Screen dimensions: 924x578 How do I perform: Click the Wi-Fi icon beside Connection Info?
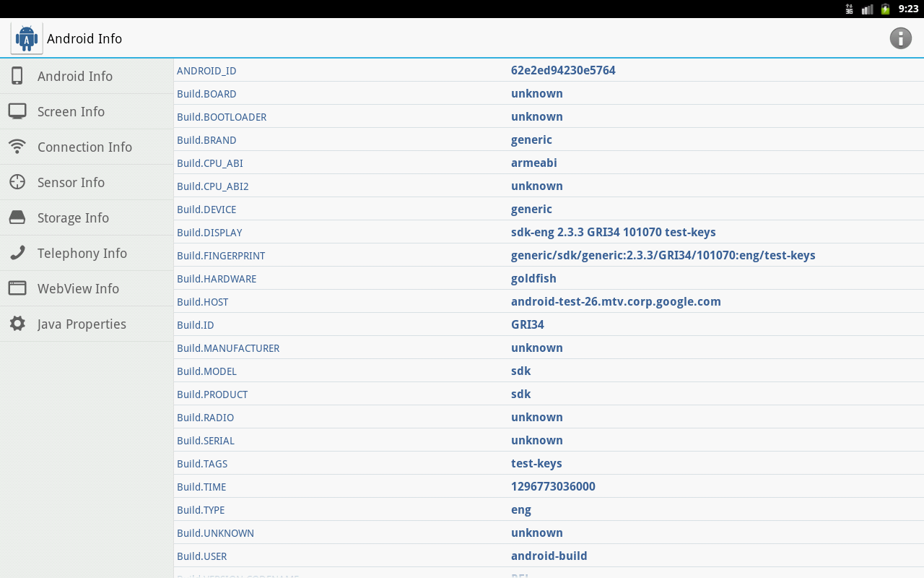click(x=17, y=147)
